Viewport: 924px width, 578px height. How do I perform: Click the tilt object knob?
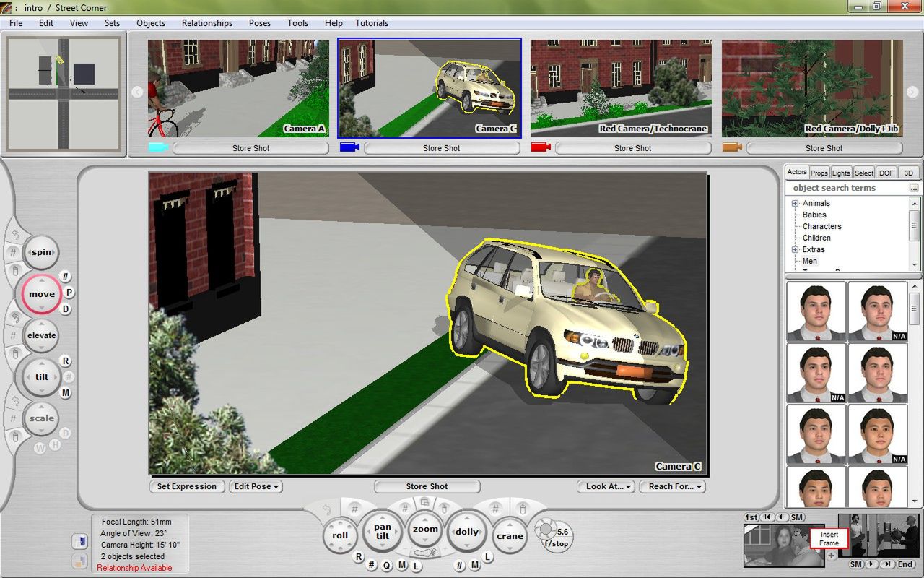(41, 377)
